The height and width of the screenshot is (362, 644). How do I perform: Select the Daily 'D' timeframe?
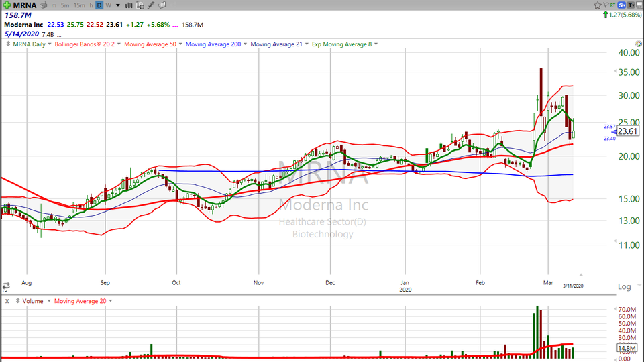click(99, 5)
